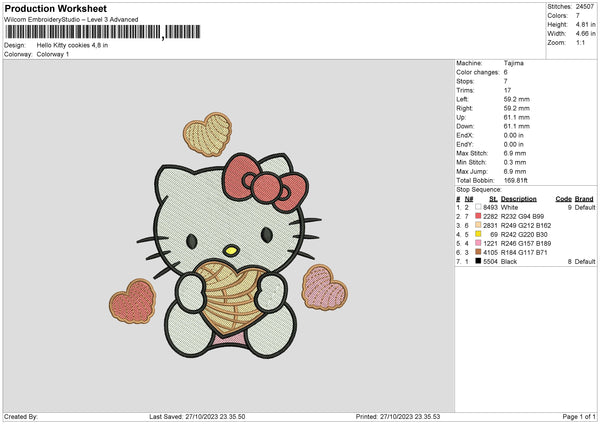Click the black thread color swatch
This screenshot has height=424, width=600.
pos(478,261)
